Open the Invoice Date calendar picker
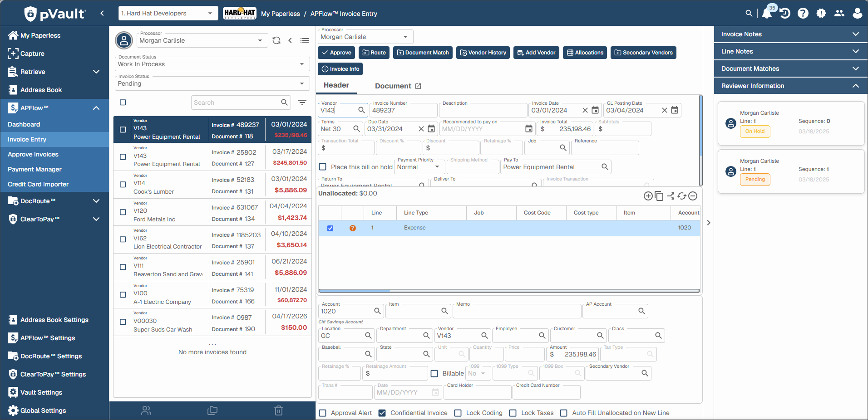The image size is (868, 420). (595, 110)
